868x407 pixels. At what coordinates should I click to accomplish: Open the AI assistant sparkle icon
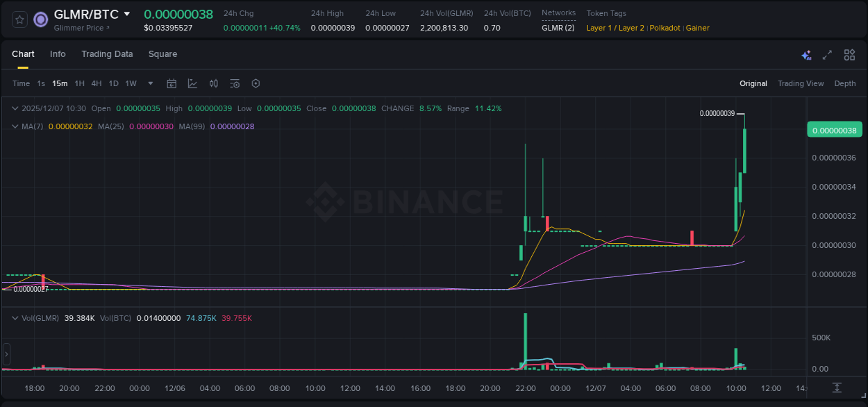tap(806, 54)
